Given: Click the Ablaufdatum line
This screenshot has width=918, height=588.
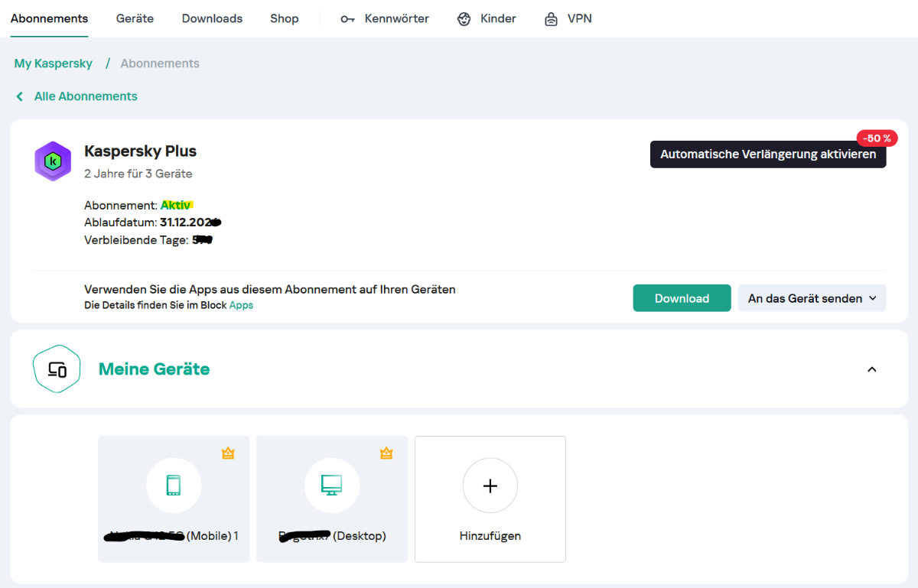Looking at the screenshot, I should 152,223.
